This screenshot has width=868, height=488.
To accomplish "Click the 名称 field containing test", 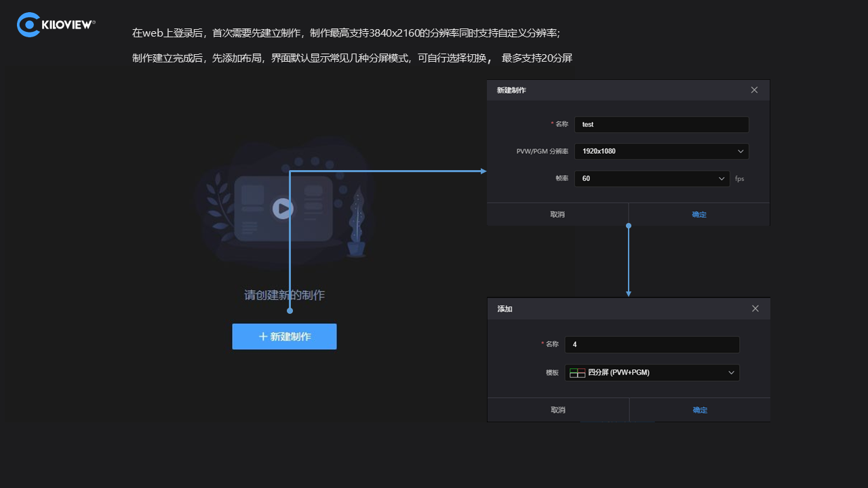I will click(661, 125).
